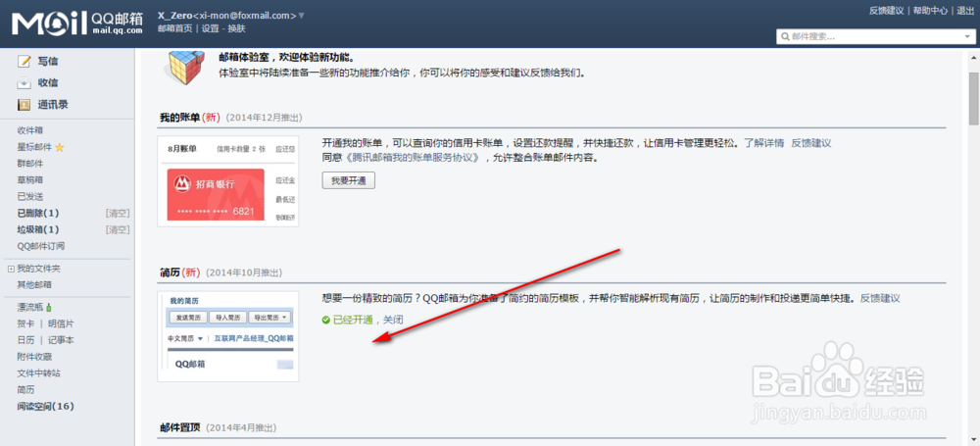Image resolution: width=980 pixels, height=446 pixels.
Task: Open the search options dropdown arrow
Action: (967, 37)
